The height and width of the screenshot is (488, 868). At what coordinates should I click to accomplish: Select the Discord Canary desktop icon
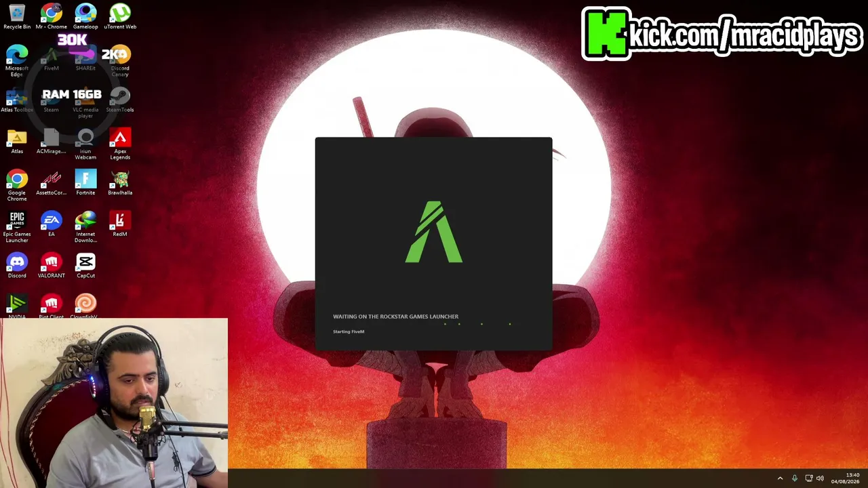click(x=120, y=61)
